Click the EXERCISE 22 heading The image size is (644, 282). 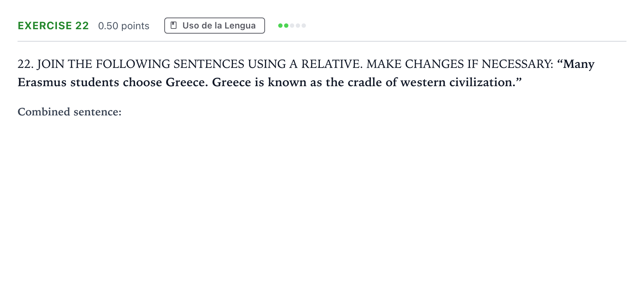(x=53, y=26)
